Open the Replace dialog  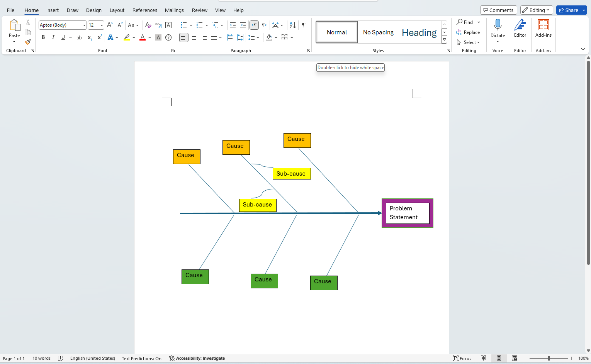coord(469,32)
